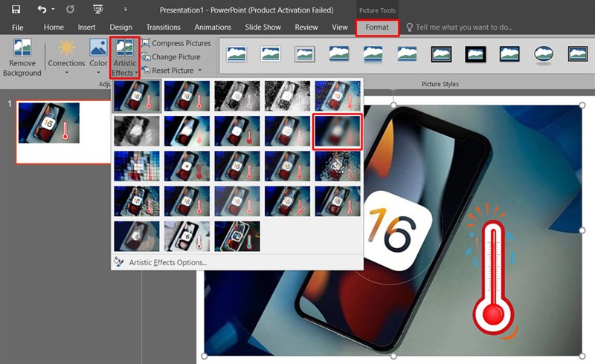Apply the Marker artistic effect
Screen dimensions: 595x364
[187, 96]
